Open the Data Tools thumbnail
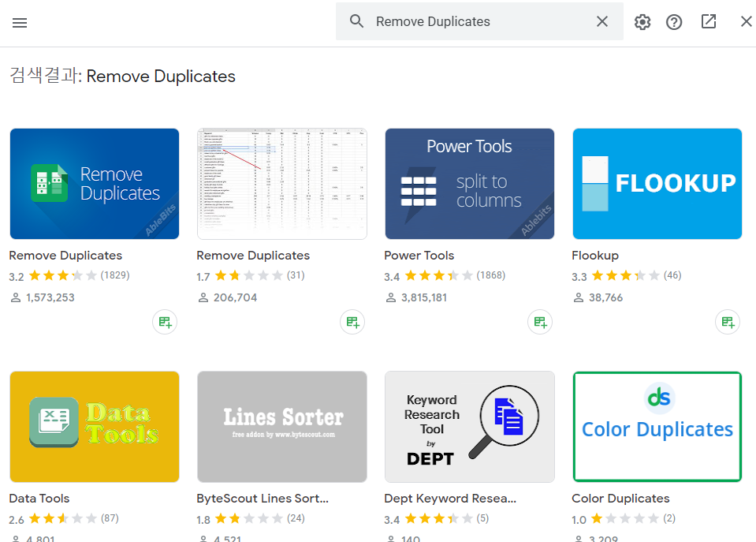Screen dimensions: 756x542 point(95,427)
